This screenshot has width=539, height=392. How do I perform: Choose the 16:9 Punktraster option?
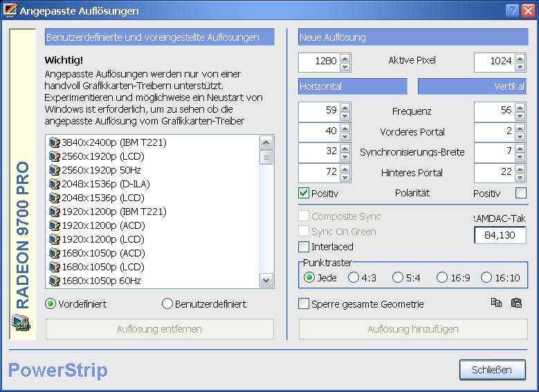tap(442, 277)
